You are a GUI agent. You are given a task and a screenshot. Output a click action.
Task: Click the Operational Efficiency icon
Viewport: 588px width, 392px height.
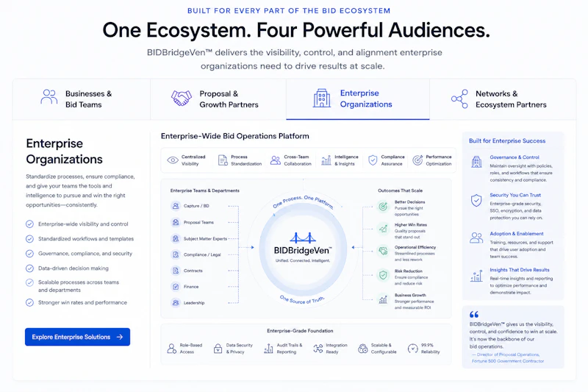[383, 251]
